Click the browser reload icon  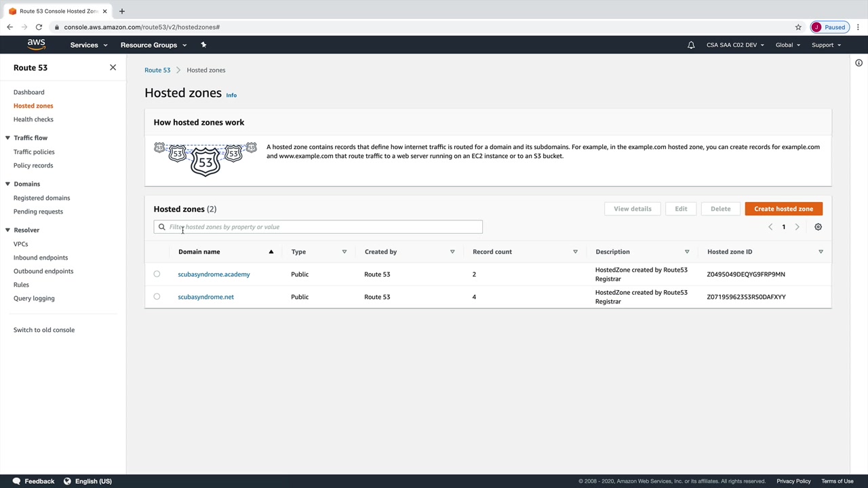(39, 27)
